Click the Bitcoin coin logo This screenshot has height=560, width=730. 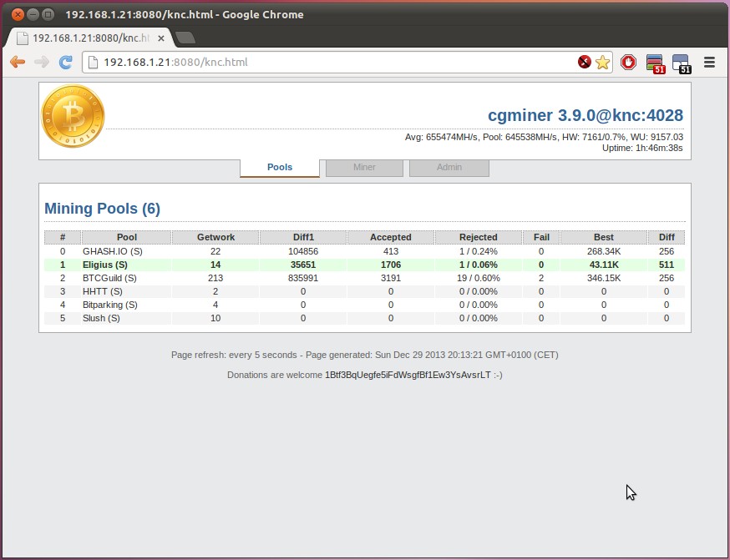pos(73,116)
